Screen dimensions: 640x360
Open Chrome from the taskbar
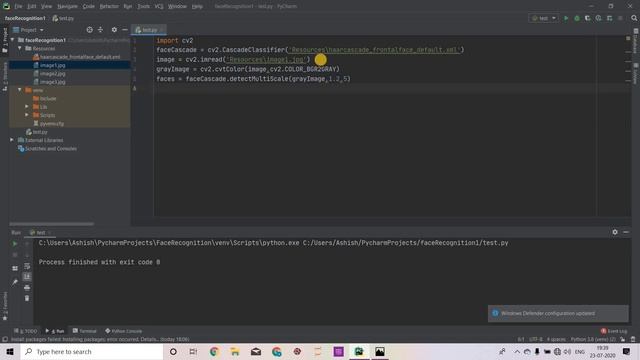(x=214, y=351)
